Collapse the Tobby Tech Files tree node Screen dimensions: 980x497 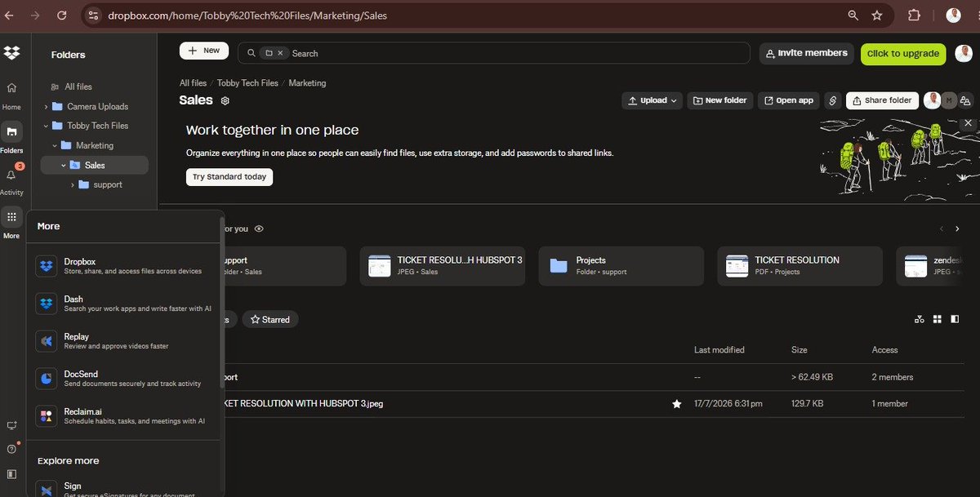point(46,126)
